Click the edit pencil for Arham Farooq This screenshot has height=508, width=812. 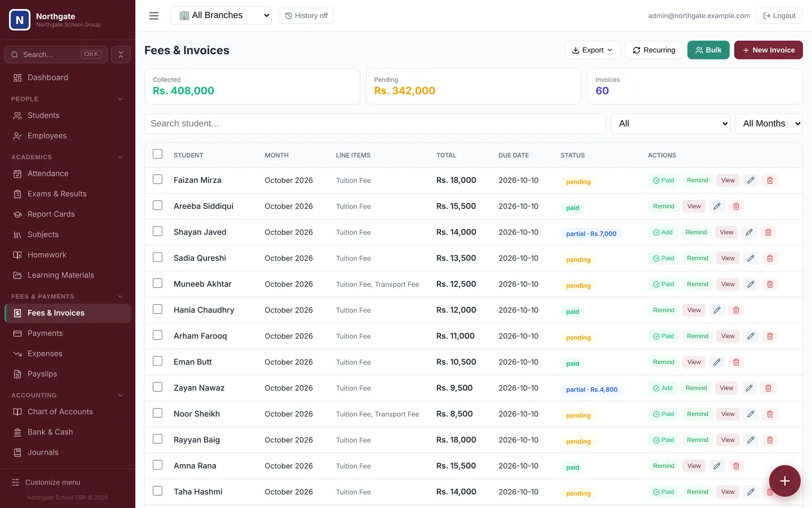tap(751, 336)
